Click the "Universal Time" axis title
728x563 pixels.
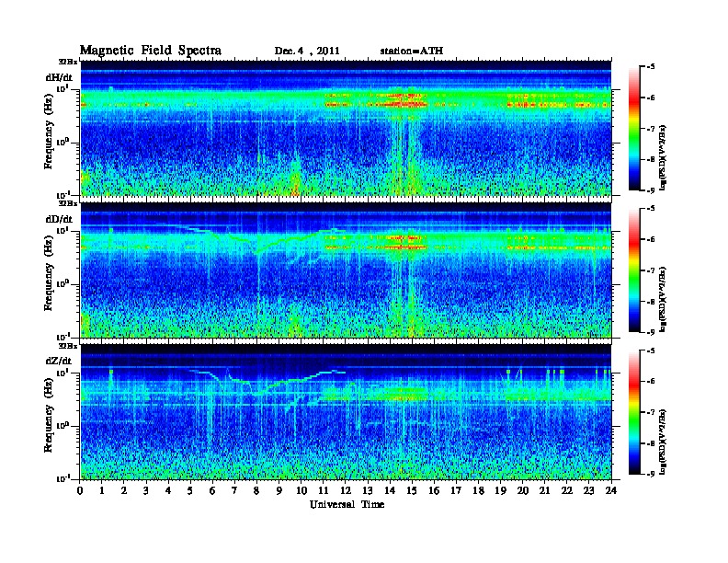[347, 504]
